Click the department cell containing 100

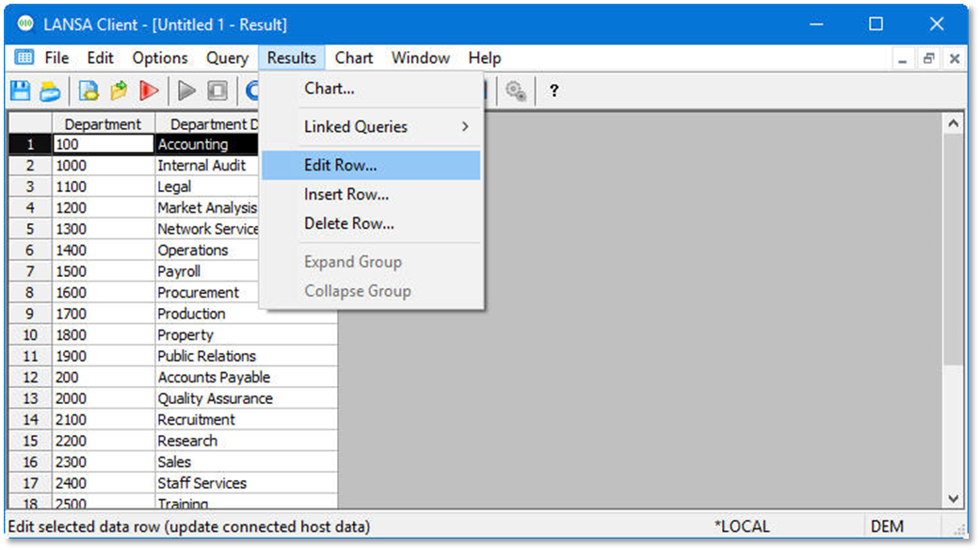[x=104, y=144]
